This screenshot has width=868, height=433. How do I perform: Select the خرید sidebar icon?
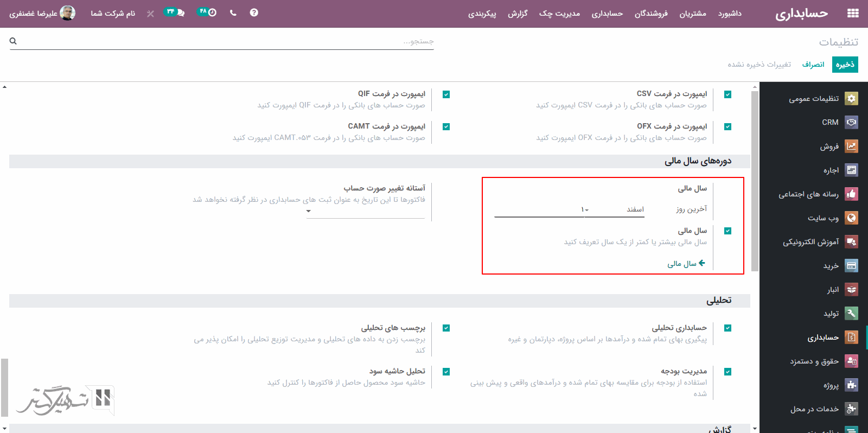[x=852, y=265]
